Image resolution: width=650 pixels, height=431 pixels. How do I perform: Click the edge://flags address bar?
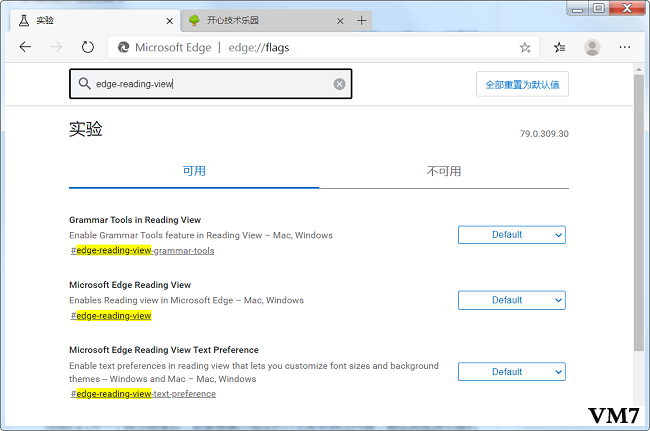(x=323, y=48)
